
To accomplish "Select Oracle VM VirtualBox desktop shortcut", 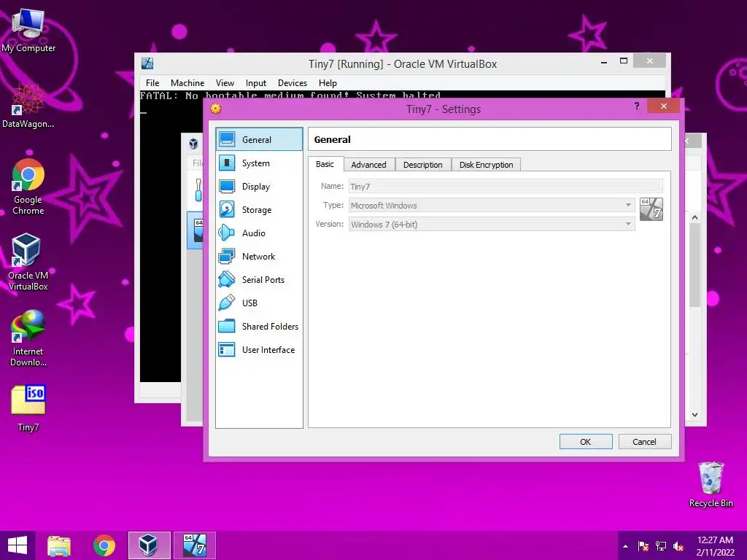I will click(28, 262).
